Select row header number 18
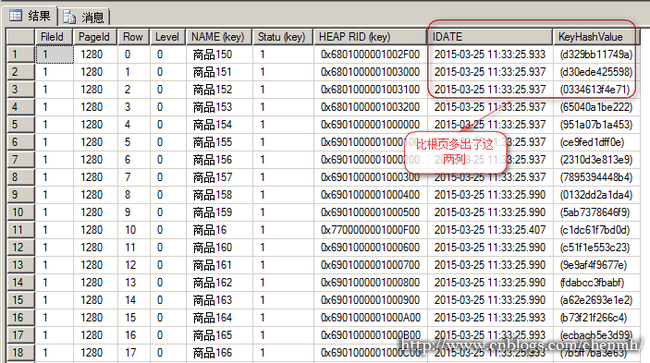Screen dimensions: 650x363 point(20,353)
